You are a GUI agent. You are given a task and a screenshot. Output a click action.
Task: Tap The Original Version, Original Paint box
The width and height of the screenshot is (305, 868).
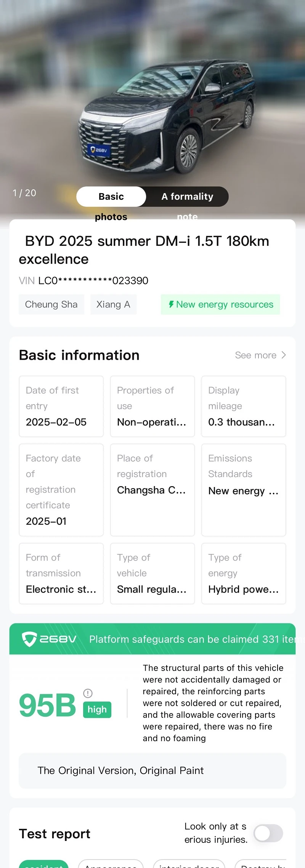click(x=152, y=770)
